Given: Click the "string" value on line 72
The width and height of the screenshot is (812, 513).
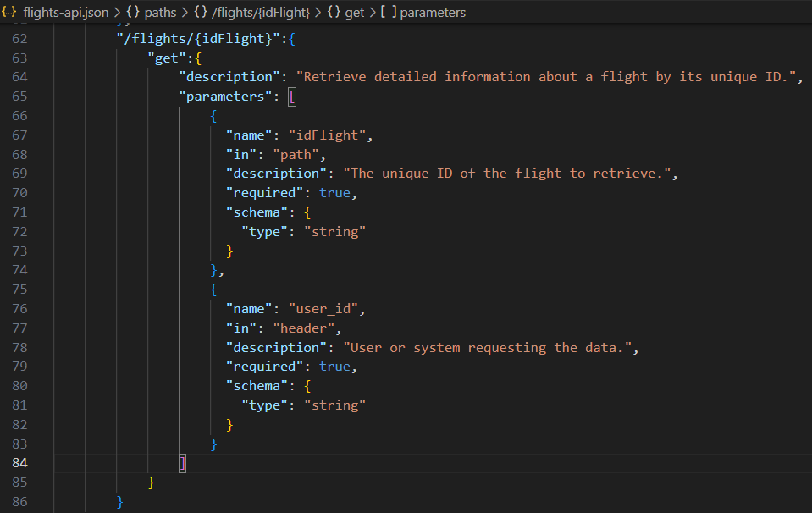Looking at the screenshot, I should coord(334,231).
